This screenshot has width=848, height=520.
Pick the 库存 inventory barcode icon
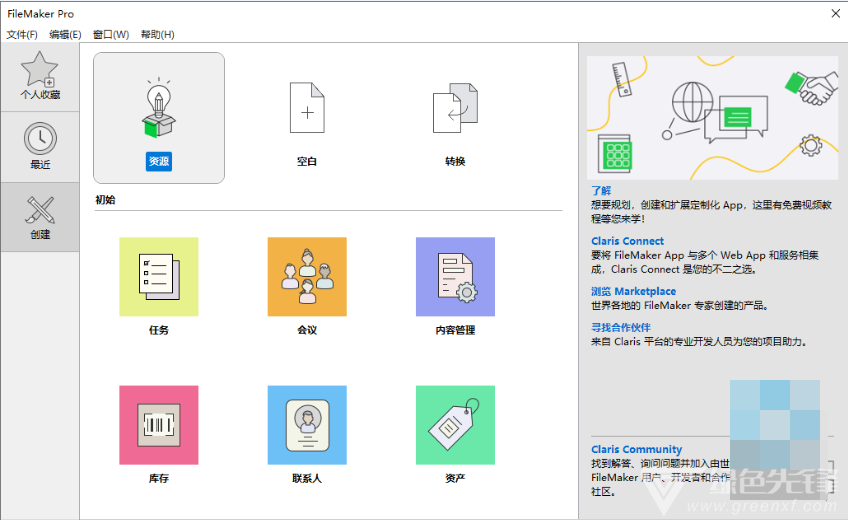click(158, 425)
